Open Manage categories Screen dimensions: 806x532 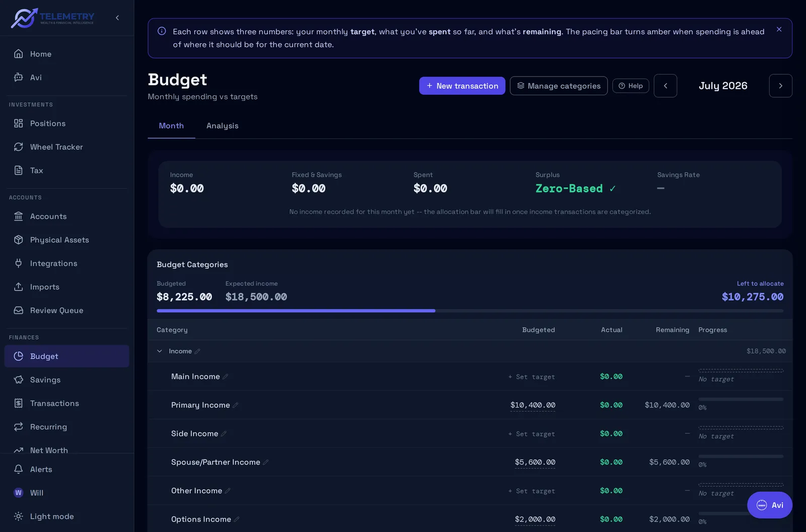click(x=559, y=86)
